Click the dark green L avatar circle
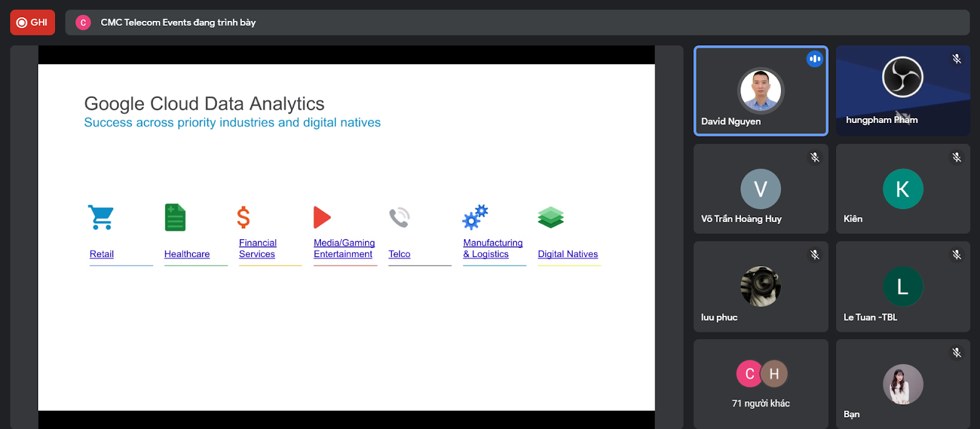This screenshot has width=980, height=429. coord(903,286)
